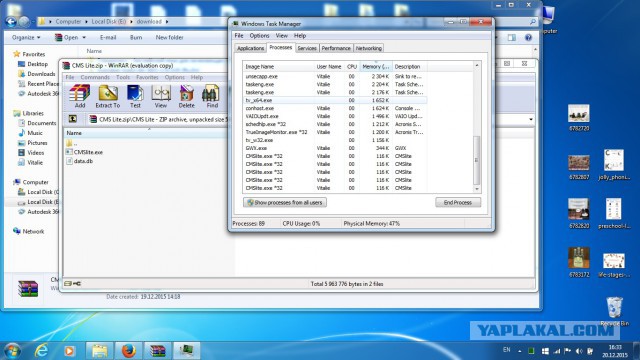Switch to the Performance tab
Image resolution: width=640 pixels, height=360 pixels.
click(x=336, y=48)
